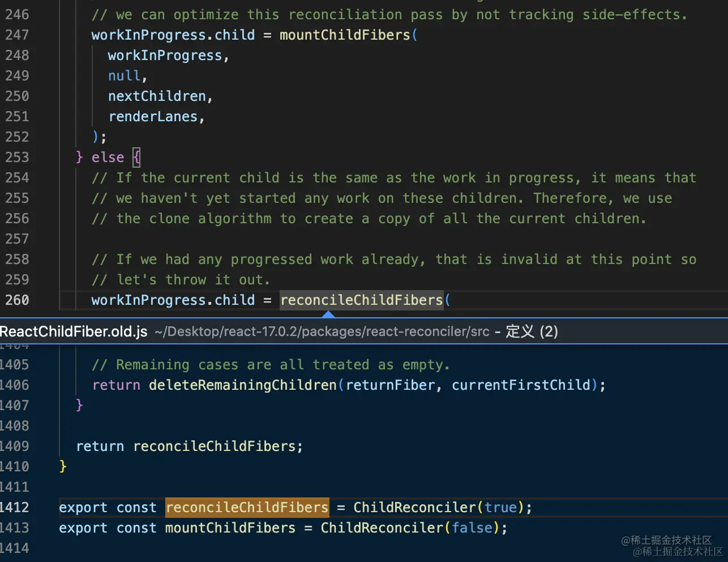The image size is (728, 562).
Task: Click the else keyword on line 253
Action: coord(108,157)
